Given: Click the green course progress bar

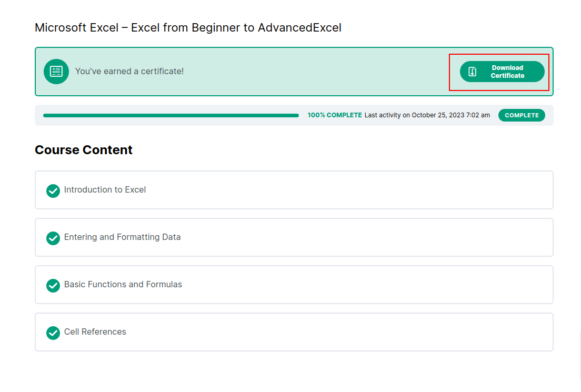Looking at the screenshot, I should pos(171,115).
